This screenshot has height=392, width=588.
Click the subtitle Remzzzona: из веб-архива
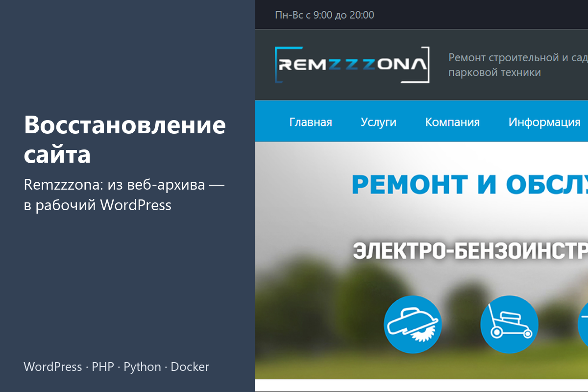click(x=124, y=195)
